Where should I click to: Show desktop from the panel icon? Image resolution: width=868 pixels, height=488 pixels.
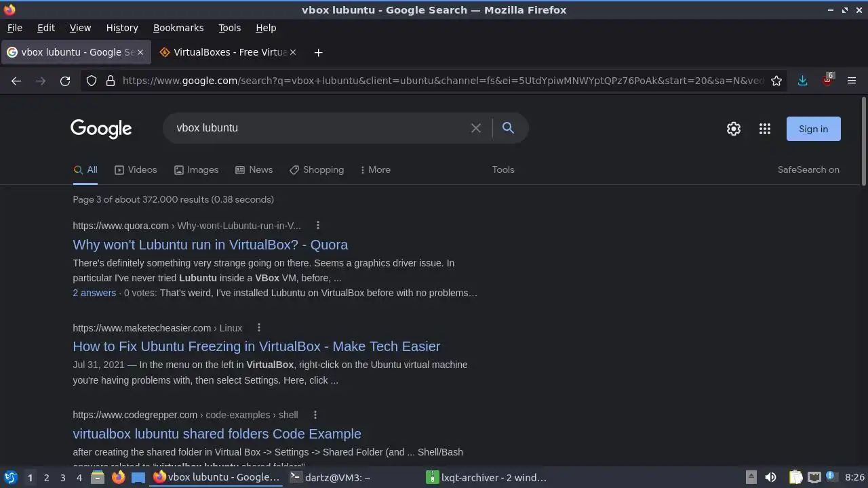click(x=138, y=477)
